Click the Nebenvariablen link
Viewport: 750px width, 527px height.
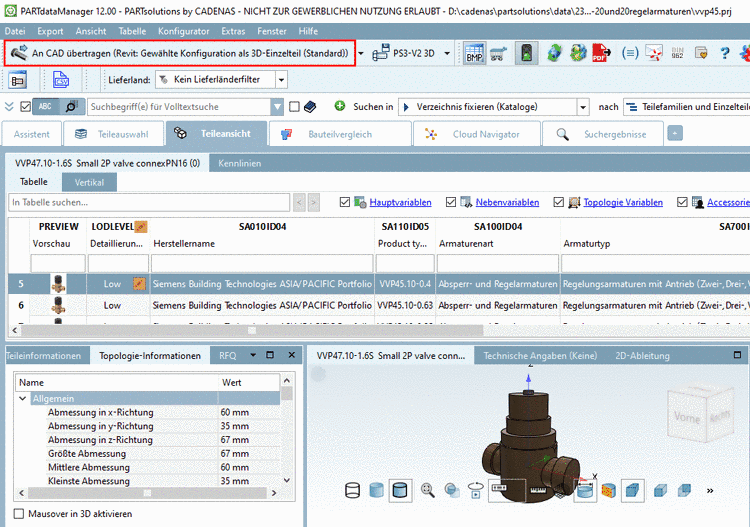(x=507, y=202)
